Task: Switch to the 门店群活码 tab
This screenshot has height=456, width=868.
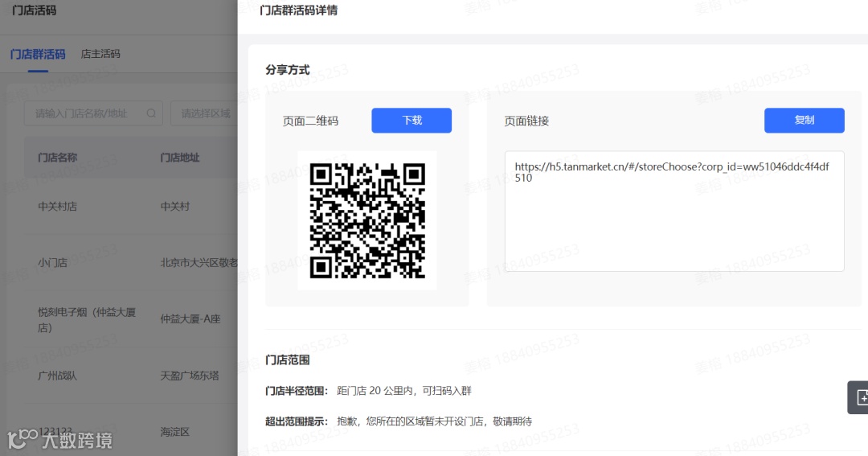Action: click(38, 54)
